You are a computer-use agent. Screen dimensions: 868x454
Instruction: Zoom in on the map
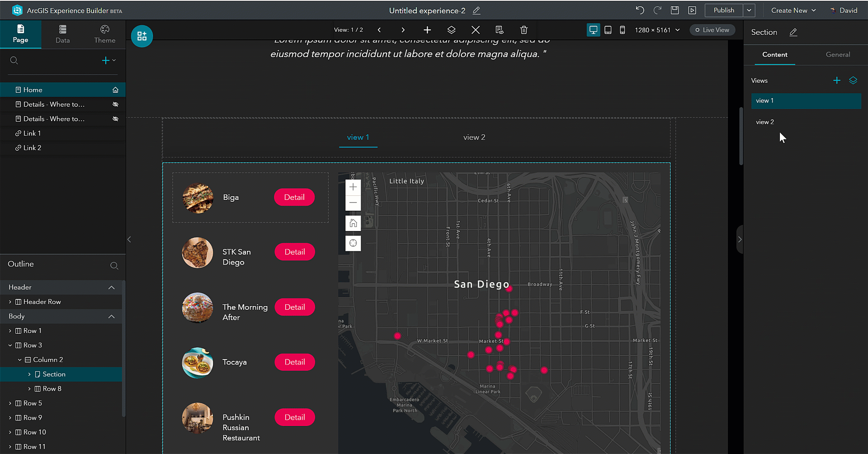353,187
